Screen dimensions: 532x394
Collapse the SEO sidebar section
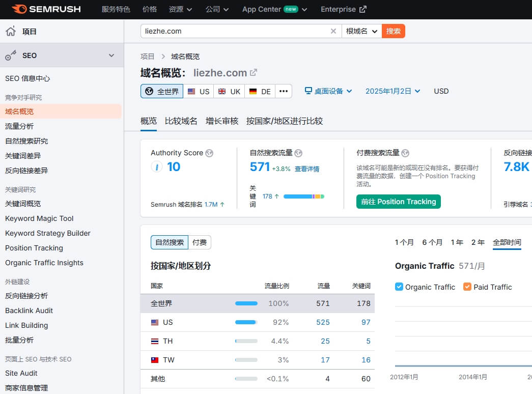(x=111, y=55)
